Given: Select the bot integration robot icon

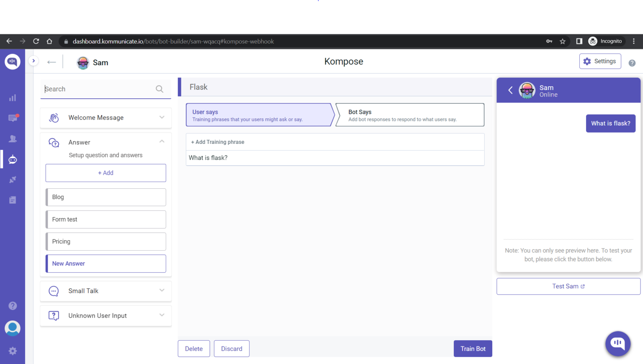Looking at the screenshot, I should click(13, 159).
